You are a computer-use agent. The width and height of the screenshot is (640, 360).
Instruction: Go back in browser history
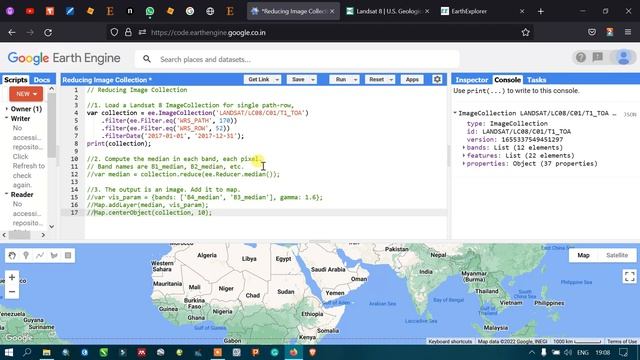(x=12, y=32)
